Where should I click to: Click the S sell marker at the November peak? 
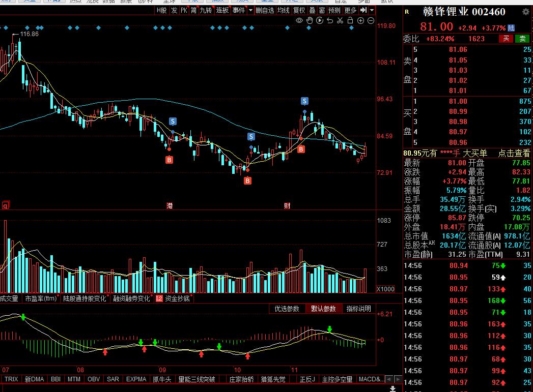304,101
